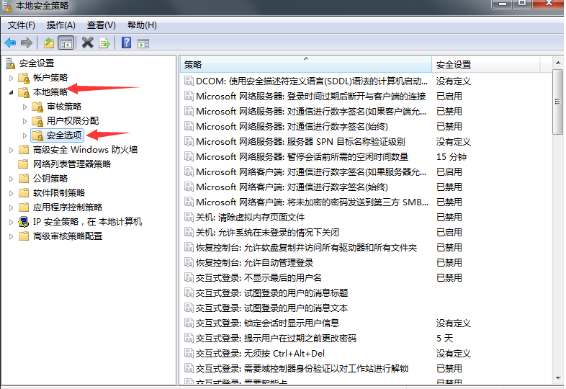566x389 pixels.
Task: Sort by the 策略 column header
Action: [x=305, y=65]
